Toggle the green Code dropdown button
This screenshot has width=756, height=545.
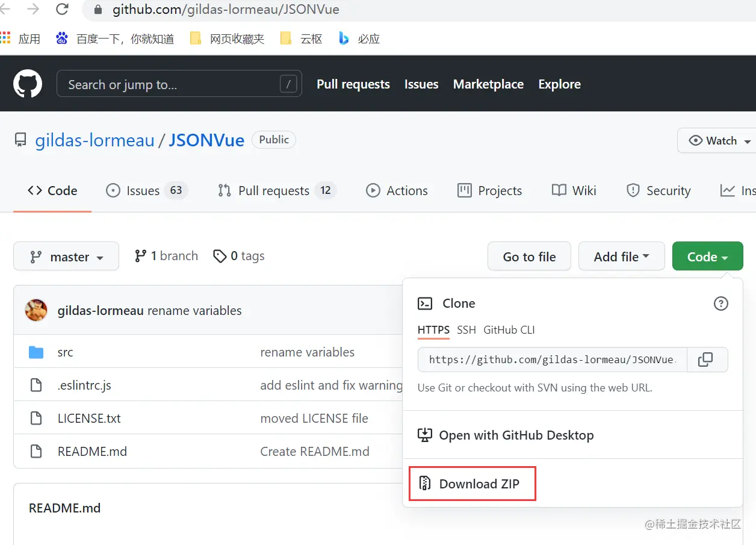pos(708,257)
